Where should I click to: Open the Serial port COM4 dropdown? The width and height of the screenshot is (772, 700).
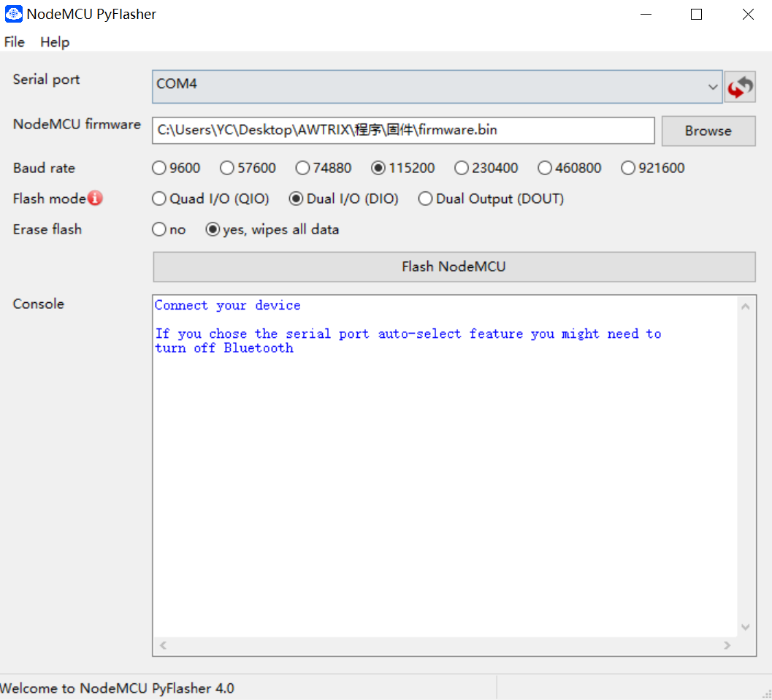[x=437, y=87]
